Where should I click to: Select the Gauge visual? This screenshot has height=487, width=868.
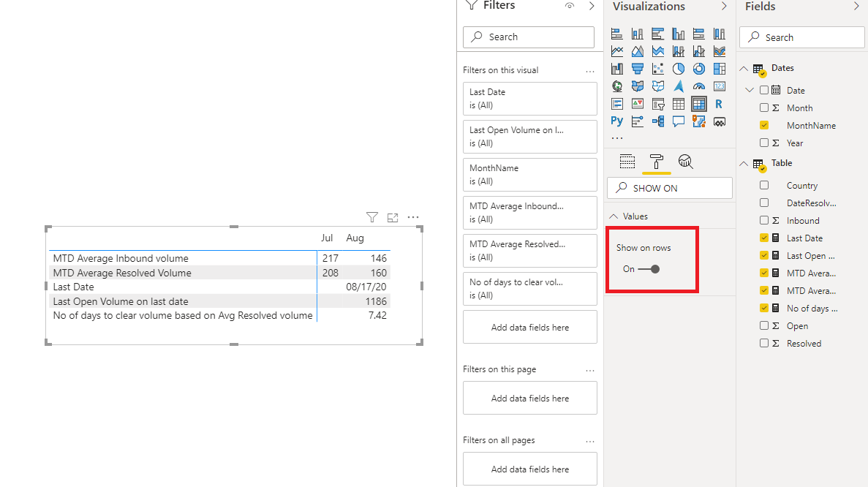pyautogui.click(x=699, y=86)
